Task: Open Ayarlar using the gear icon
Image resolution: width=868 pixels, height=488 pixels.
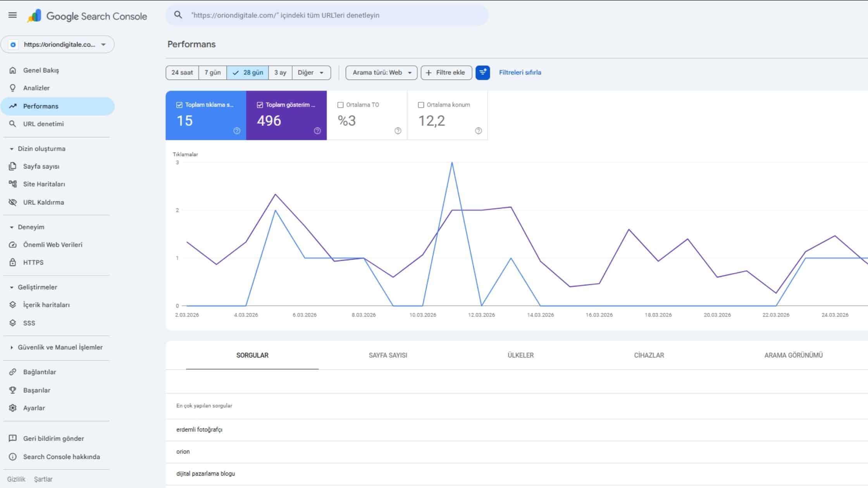Action: pyautogui.click(x=13, y=407)
